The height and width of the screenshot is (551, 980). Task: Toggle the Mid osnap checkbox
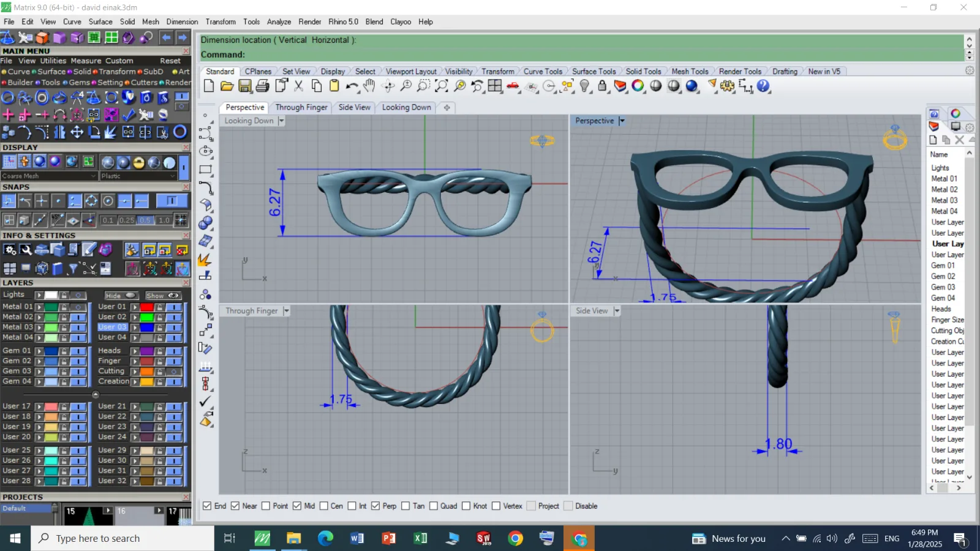tap(297, 506)
